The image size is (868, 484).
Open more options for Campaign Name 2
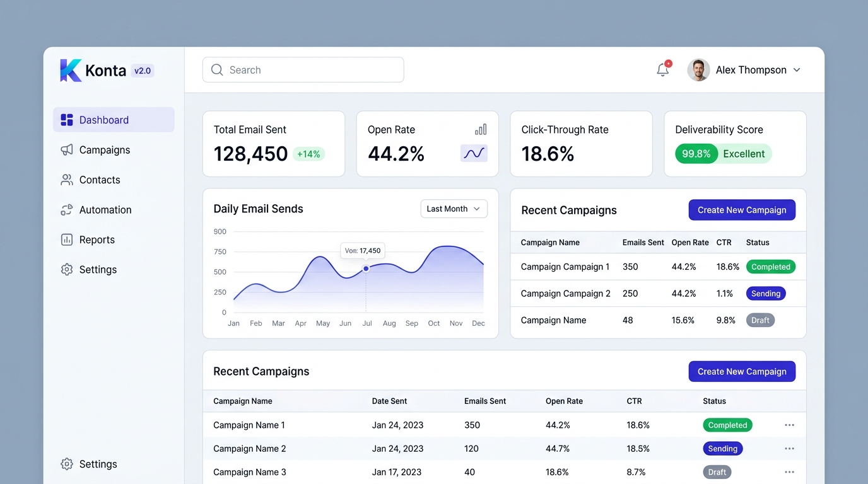coord(789,449)
